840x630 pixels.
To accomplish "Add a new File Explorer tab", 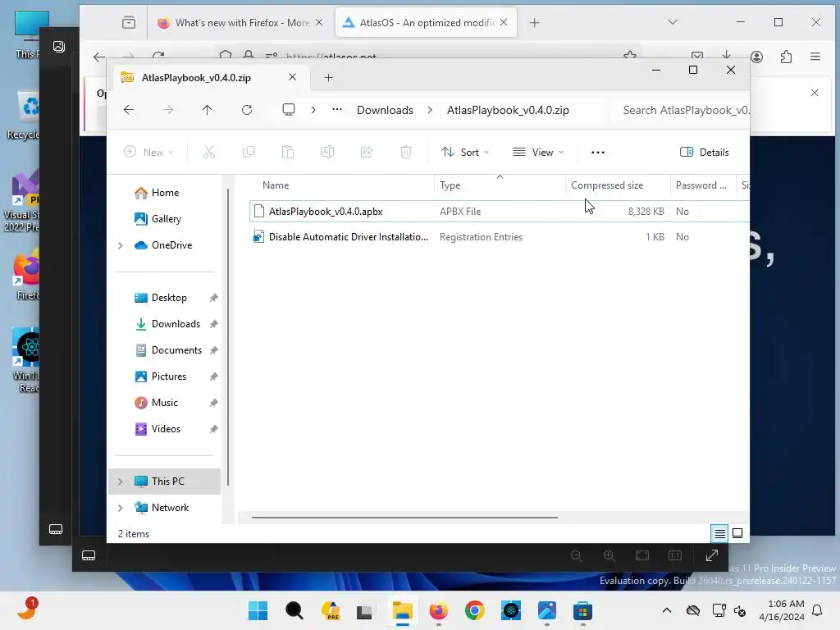I will tap(328, 78).
